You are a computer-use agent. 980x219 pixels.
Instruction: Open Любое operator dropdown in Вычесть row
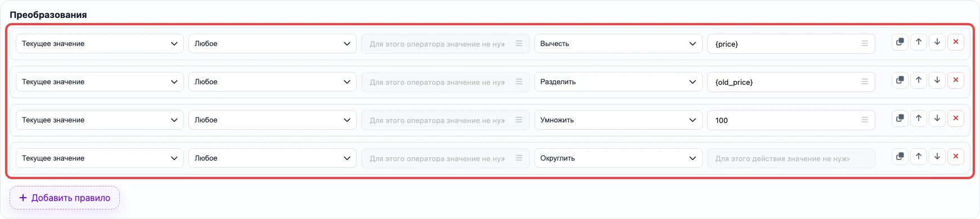(x=272, y=44)
